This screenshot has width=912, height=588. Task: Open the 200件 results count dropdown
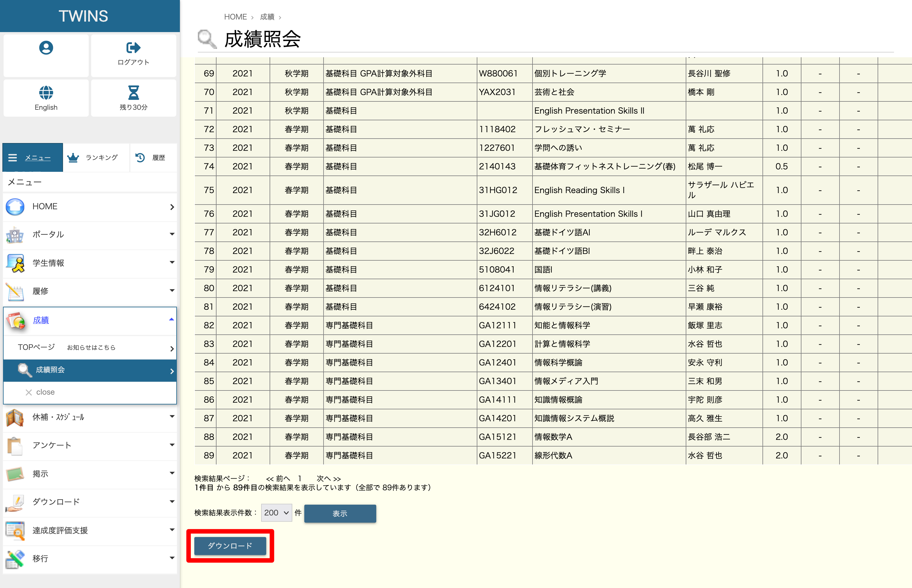tap(276, 513)
